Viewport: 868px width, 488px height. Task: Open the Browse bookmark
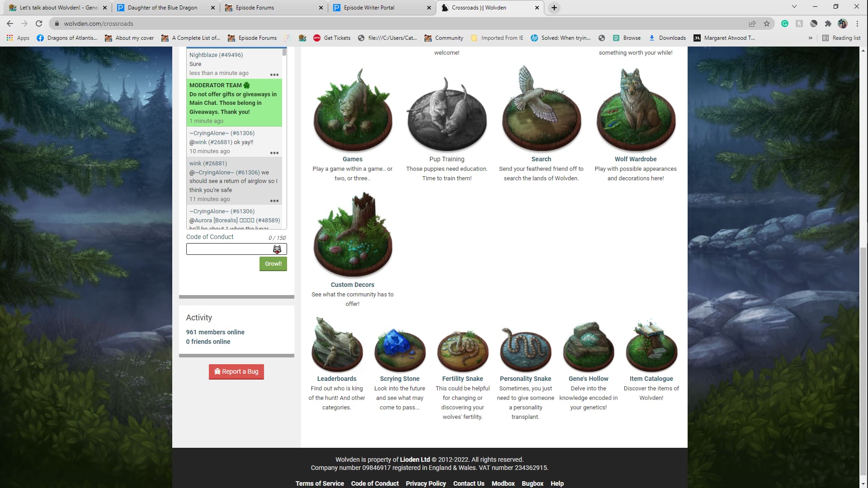tap(627, 38)
